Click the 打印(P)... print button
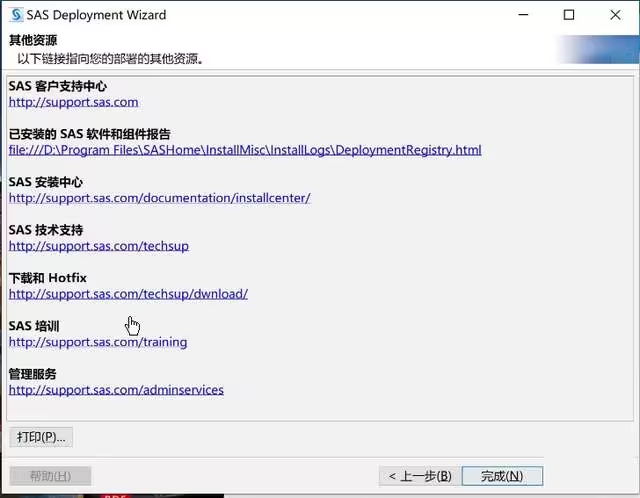The image size is (640, 498). [x=41, y=437]
